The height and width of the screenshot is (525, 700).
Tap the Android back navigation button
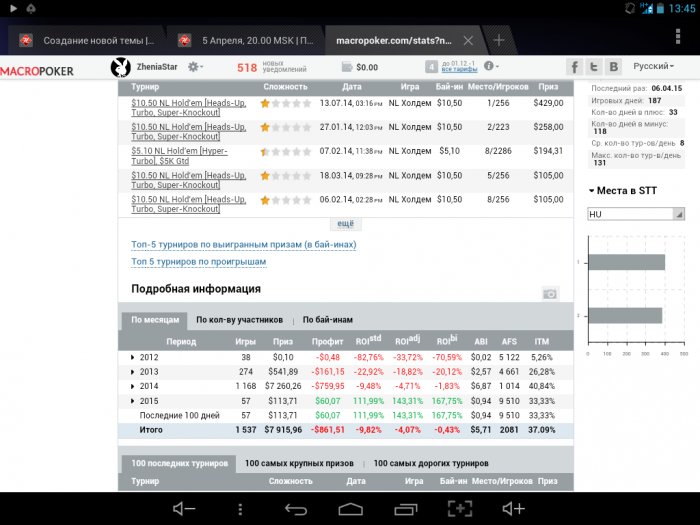tap(296, 509)
